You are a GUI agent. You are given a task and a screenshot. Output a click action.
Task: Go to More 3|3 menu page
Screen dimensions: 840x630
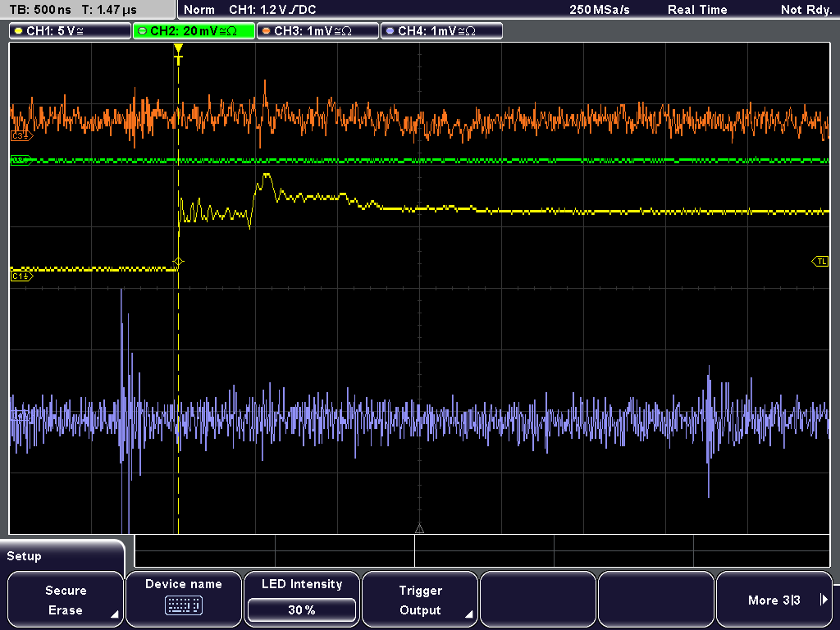coord(774,600)
